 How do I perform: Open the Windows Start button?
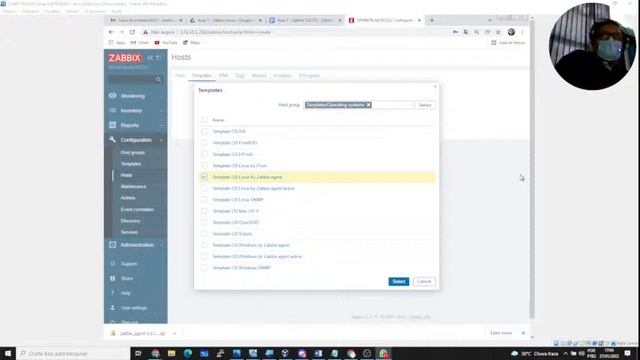[x=8, y=353]
